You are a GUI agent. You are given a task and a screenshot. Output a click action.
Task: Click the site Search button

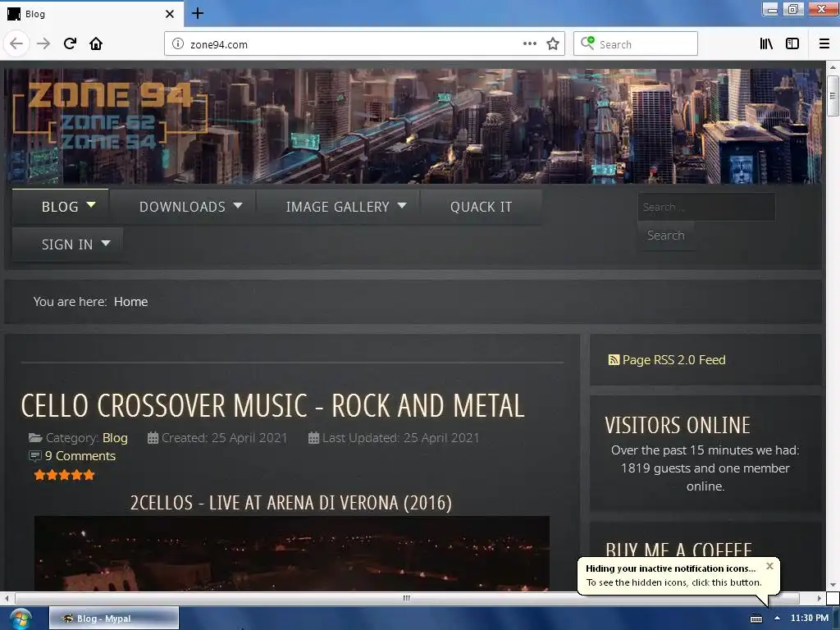666,235
